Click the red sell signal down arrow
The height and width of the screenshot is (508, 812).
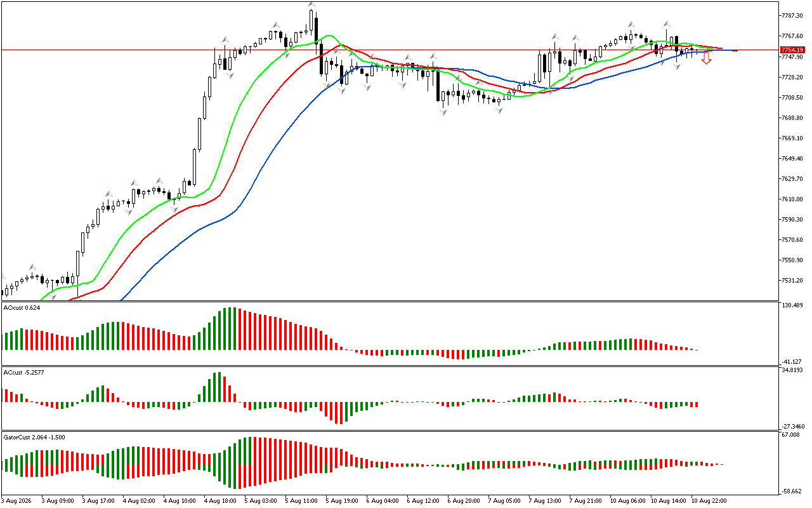[706, 58]
